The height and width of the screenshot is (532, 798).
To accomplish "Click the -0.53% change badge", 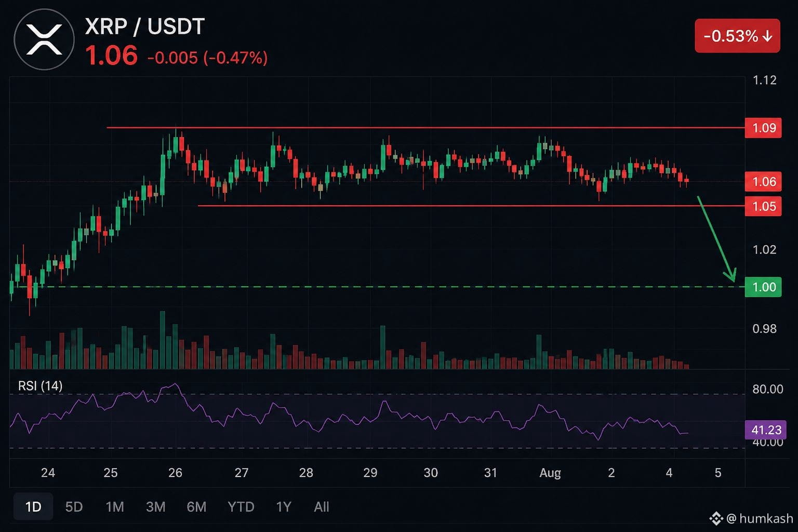I will 737,36.
